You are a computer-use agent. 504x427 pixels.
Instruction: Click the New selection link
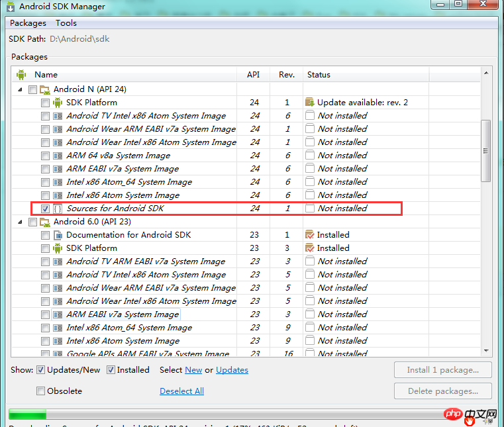pyautogui.click(x=193, y=370)
